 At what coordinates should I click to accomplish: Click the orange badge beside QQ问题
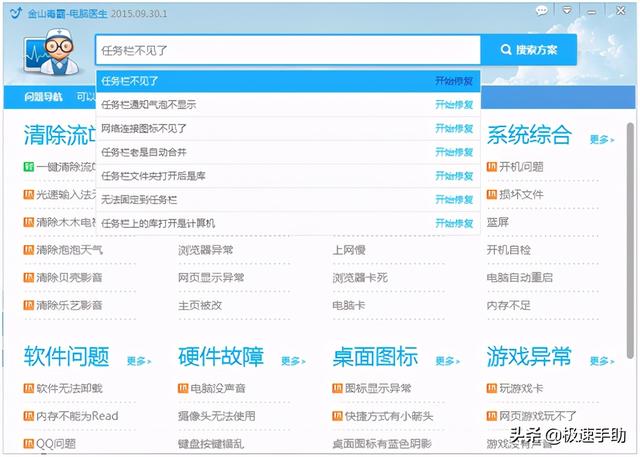coord(29,444)
